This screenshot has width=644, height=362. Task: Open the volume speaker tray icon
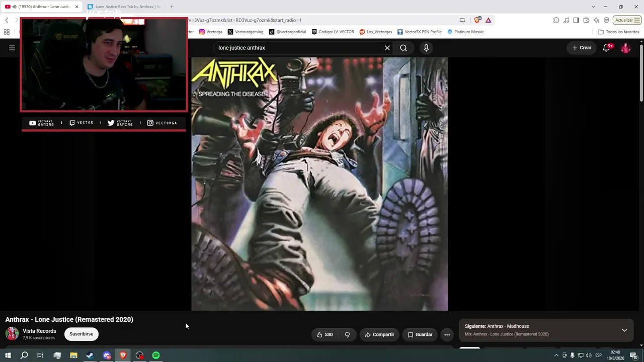click(x=588, y=355)
